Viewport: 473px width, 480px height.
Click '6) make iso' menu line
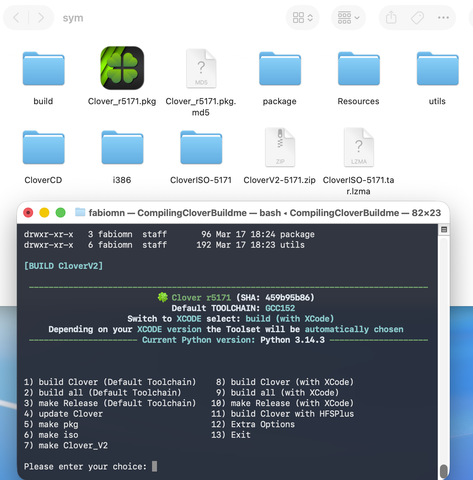click(51, 435)
